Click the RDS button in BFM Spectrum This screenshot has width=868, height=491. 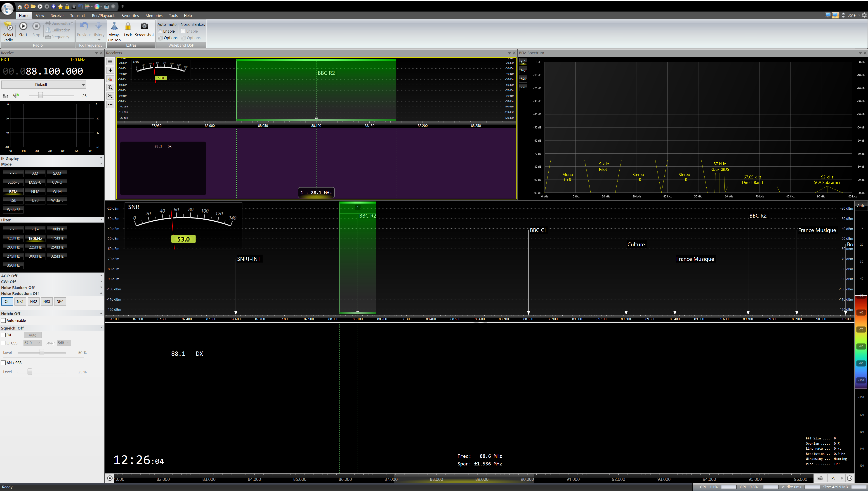523,78
